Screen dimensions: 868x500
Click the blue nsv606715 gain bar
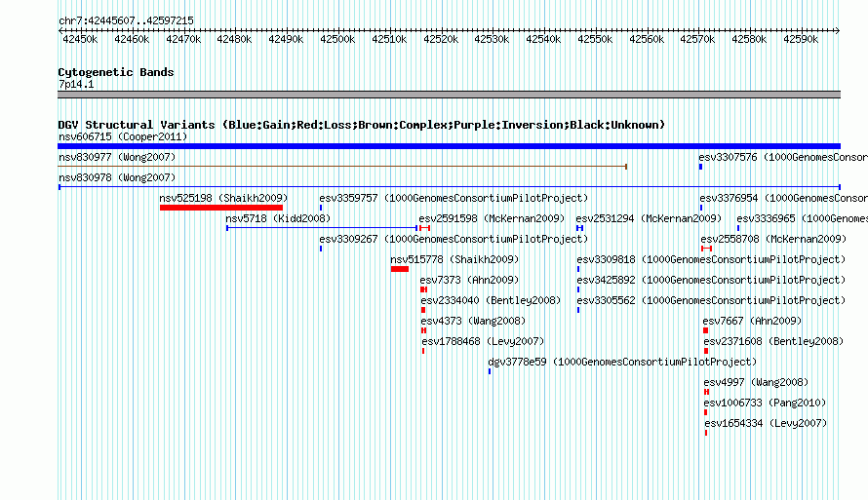tap(449, 146)
